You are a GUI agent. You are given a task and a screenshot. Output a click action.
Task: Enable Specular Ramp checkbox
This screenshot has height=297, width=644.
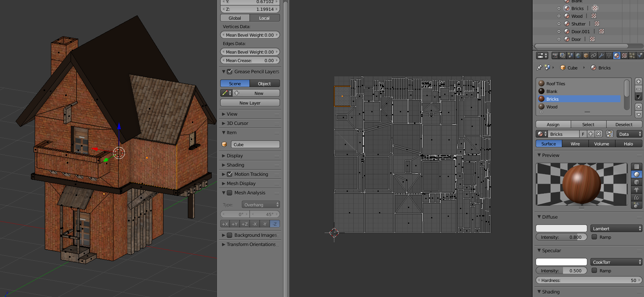(x=594, y=270)
